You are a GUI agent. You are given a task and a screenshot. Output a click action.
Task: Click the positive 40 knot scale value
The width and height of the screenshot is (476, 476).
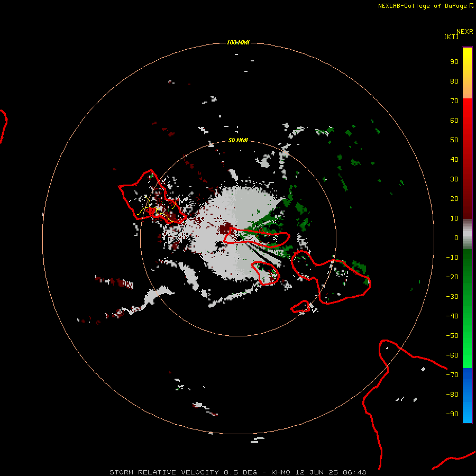(454, 159)
